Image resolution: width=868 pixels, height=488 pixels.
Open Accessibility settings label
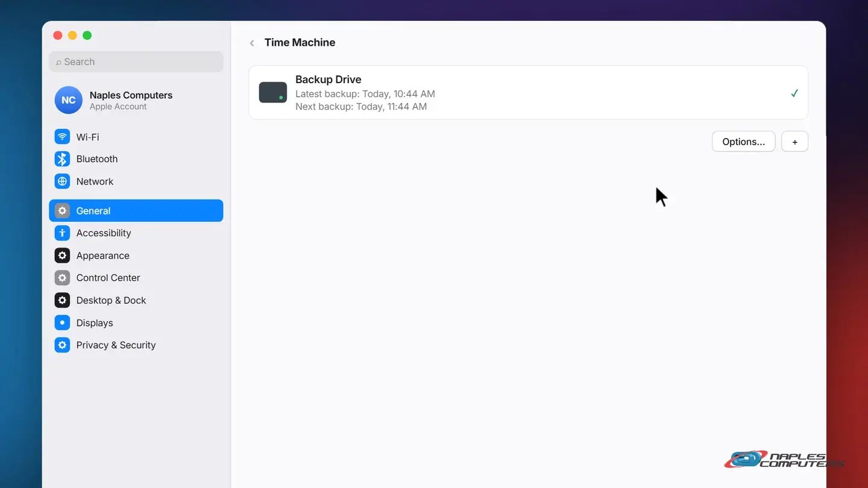click(x=104, y=233)
